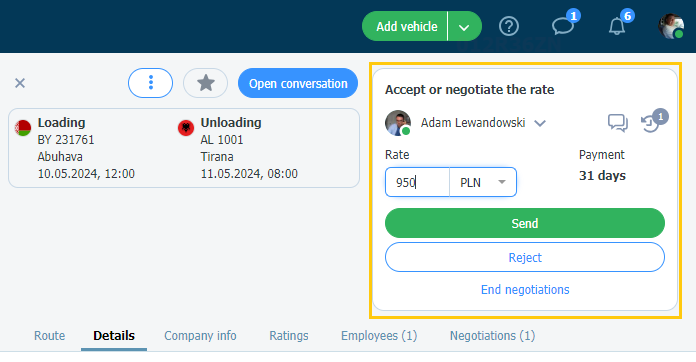The height and width of the screenshot is (362, 696).
Task: Click the Reject button
Action: pos(525,257)
